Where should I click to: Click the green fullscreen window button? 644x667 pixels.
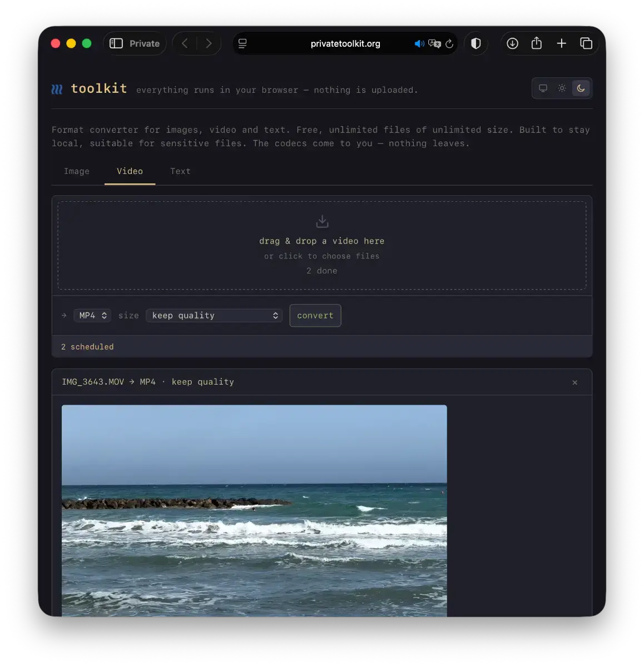click(x=87, y=43)
